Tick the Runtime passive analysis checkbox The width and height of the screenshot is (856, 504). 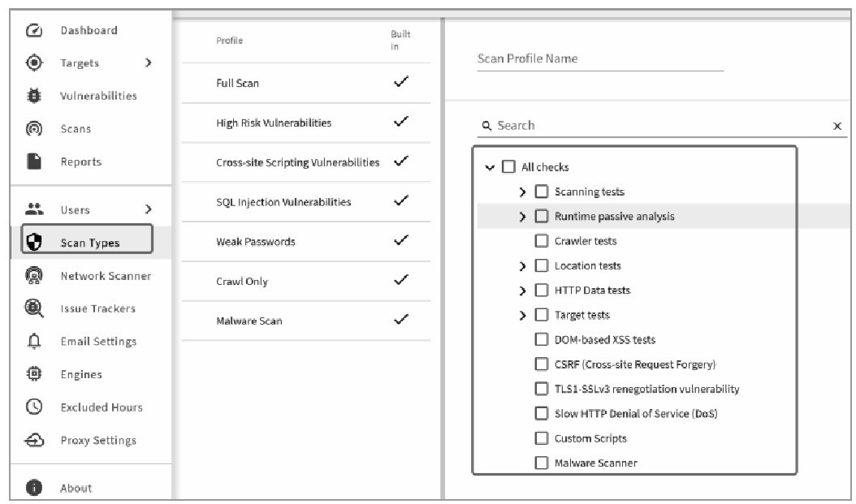coord(541,216)
